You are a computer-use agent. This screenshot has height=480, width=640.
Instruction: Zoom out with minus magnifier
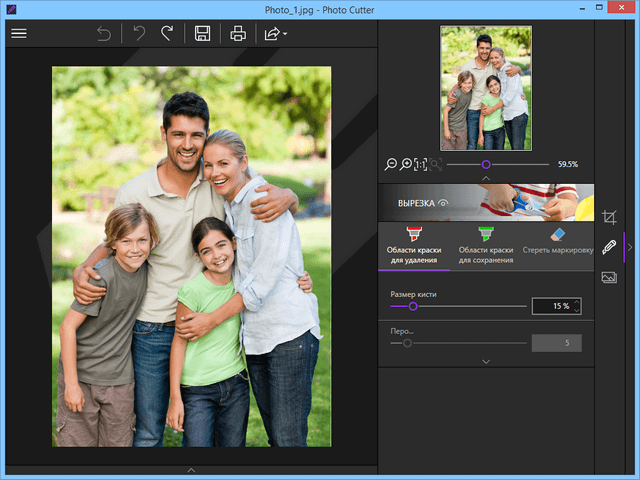click(x=391, y=164)
